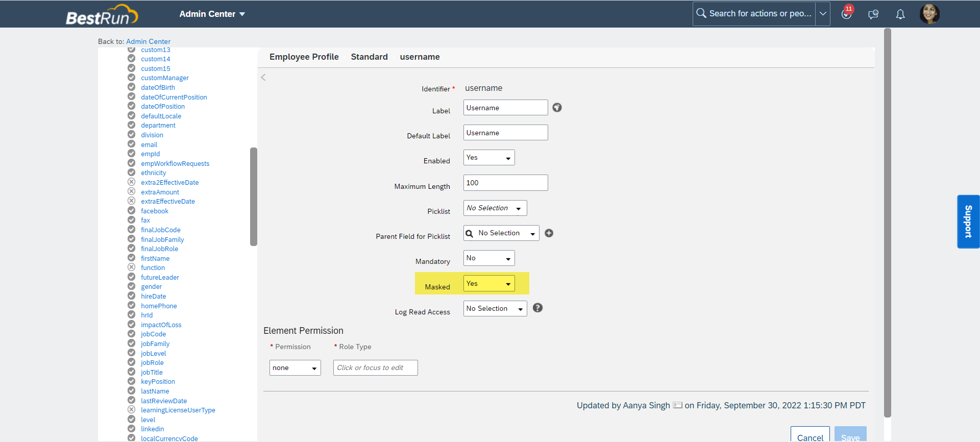Image resolution: width=980 pixels, height=442 pixels.
Task: Click the enabled check icon beside ethnicity
Action: (x=131, y=173)
